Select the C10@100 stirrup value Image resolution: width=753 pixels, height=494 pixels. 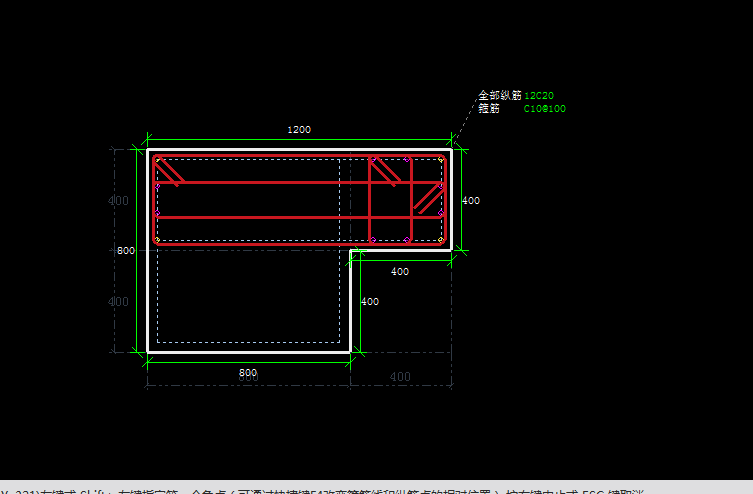545,109
